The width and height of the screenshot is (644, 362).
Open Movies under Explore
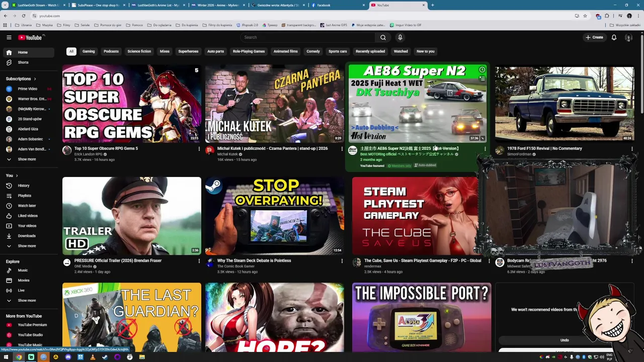pos(28,280)
